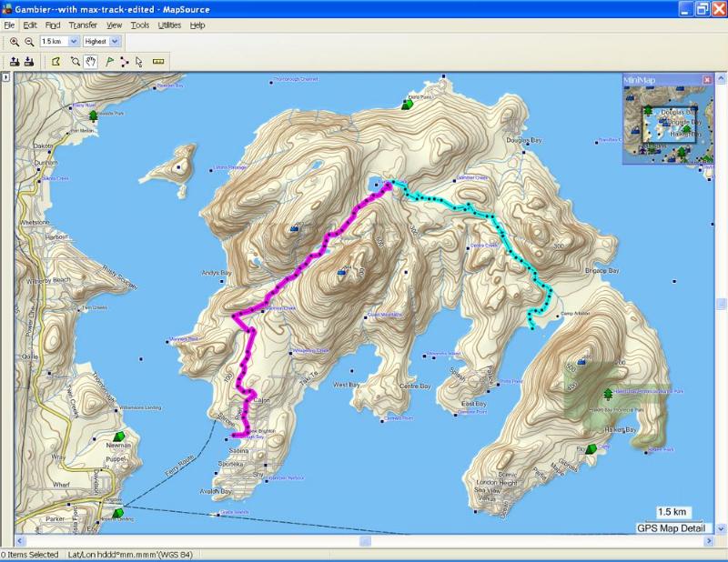Open the Utilities menu
728x562 pixels.
pyautogui.click(x=169, y=25)
